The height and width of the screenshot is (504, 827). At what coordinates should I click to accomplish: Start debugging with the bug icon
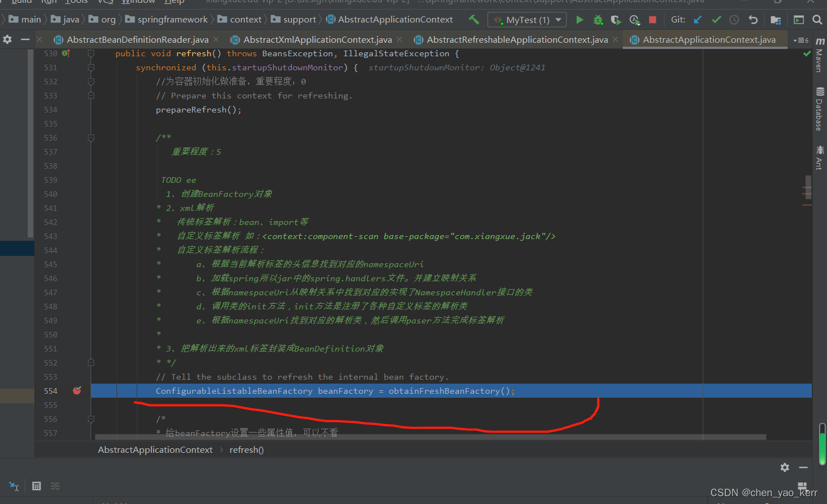point(598,20)
